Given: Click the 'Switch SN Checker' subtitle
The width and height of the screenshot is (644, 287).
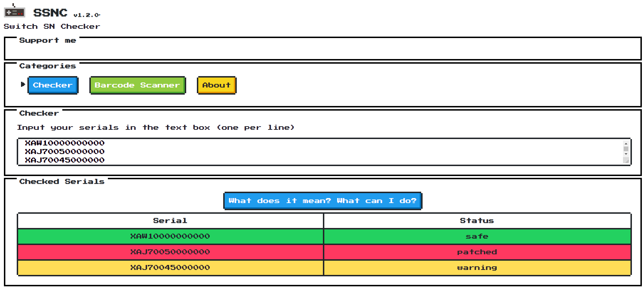Looking at the screenshot, I should point(52,27).
